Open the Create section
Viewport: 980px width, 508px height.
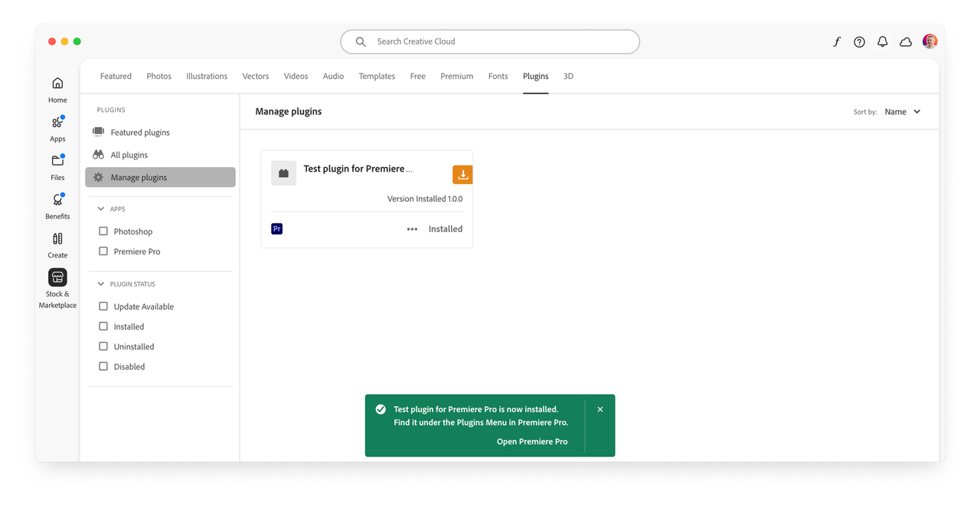click(x=57, y=243)
